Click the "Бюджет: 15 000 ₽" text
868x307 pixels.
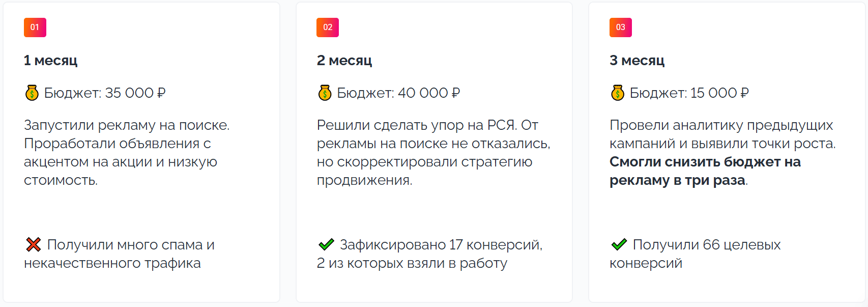click(689, 93)
